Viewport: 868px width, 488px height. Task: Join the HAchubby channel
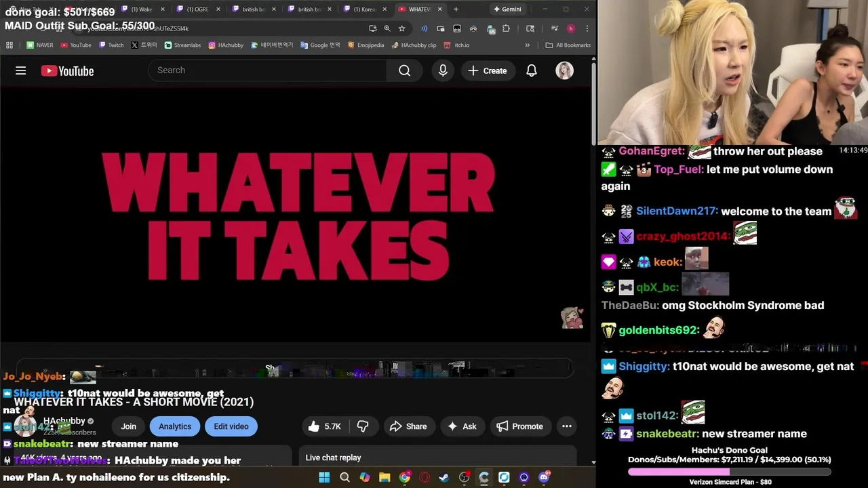[x=128, y=426]
